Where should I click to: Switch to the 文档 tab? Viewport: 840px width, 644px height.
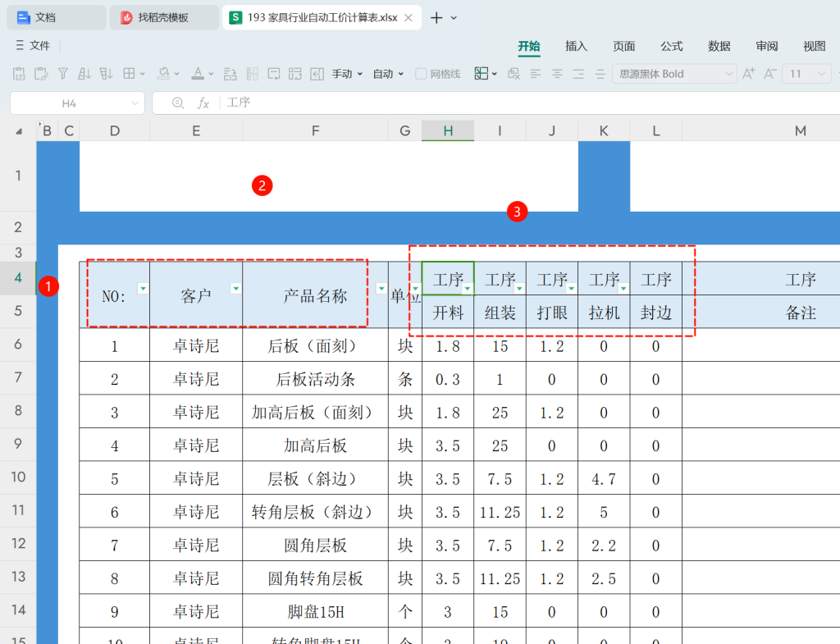point(56,18)
